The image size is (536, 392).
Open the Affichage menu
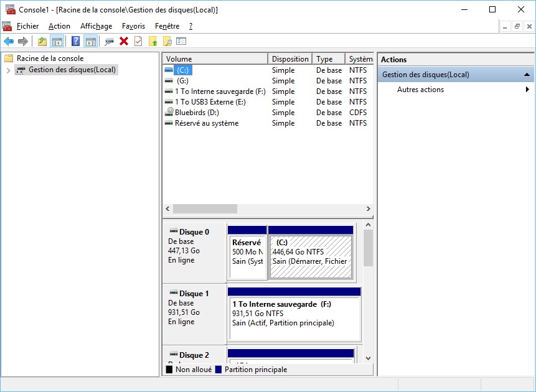click(x=96, y=26)
